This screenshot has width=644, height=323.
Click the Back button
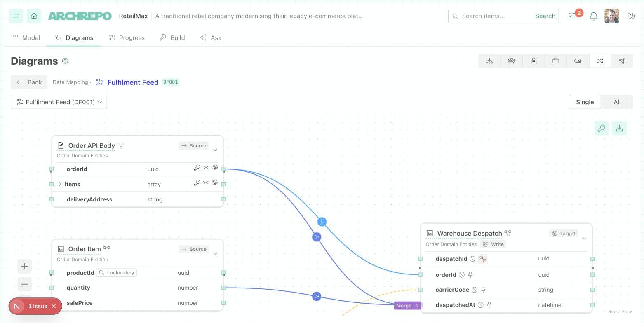pyautogui.click(x=29, y=82)
